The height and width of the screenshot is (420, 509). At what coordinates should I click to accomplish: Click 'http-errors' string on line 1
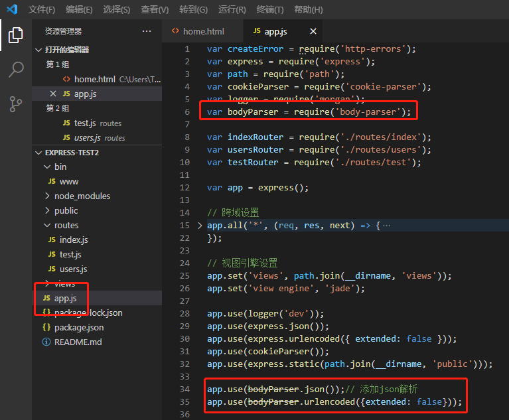point(373,48)
